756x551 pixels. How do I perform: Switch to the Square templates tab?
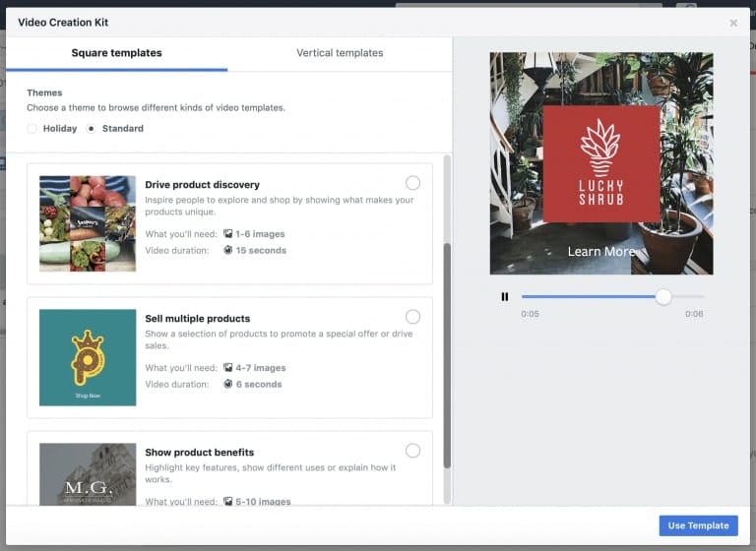116,53
